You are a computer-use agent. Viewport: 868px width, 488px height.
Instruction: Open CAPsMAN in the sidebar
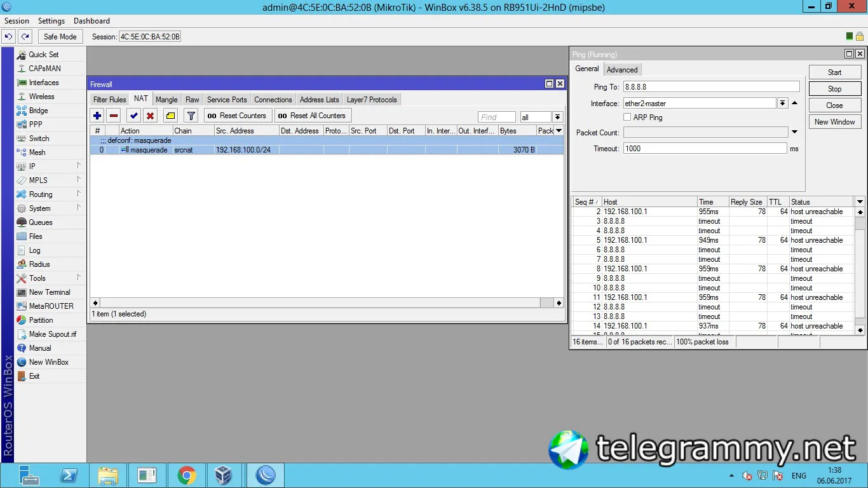point(44,69)
